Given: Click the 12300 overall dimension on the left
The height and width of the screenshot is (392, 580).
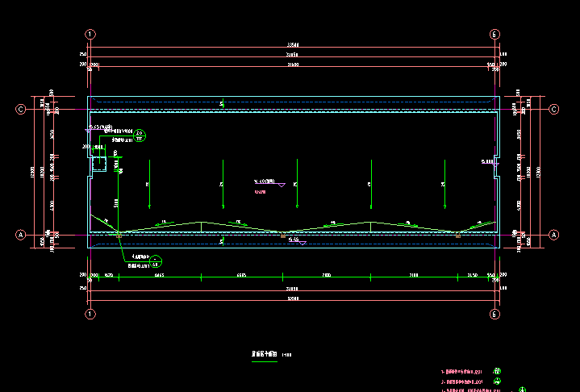Looking at the screenshot, I should [x=33, y=172].
